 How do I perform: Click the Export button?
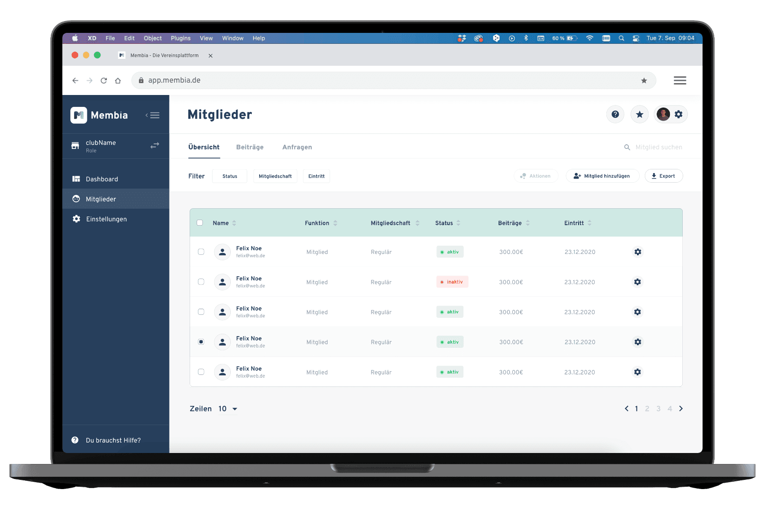tap(664, 176)
